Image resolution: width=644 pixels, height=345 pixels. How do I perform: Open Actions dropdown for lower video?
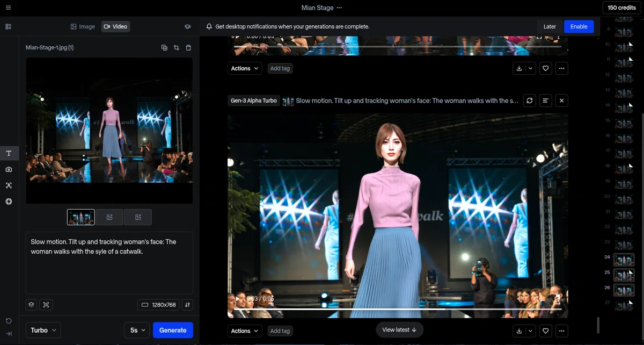[x=245, y=330]
